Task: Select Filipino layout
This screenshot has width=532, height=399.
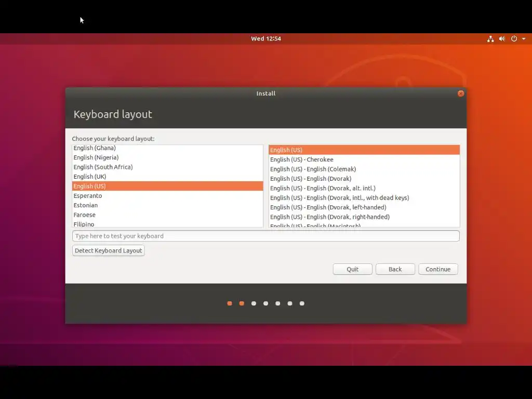Action: pyautogui.click(x=168, y=223)
